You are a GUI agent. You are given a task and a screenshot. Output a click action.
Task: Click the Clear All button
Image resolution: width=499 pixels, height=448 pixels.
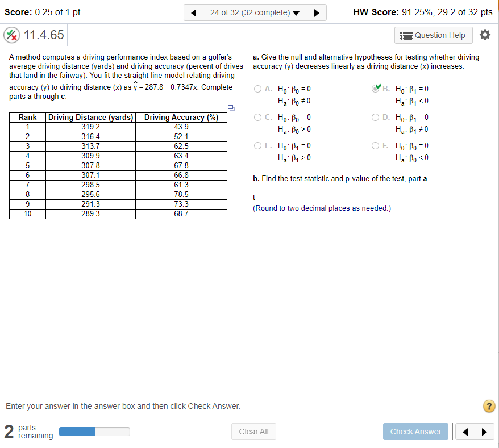pos(253,432)
